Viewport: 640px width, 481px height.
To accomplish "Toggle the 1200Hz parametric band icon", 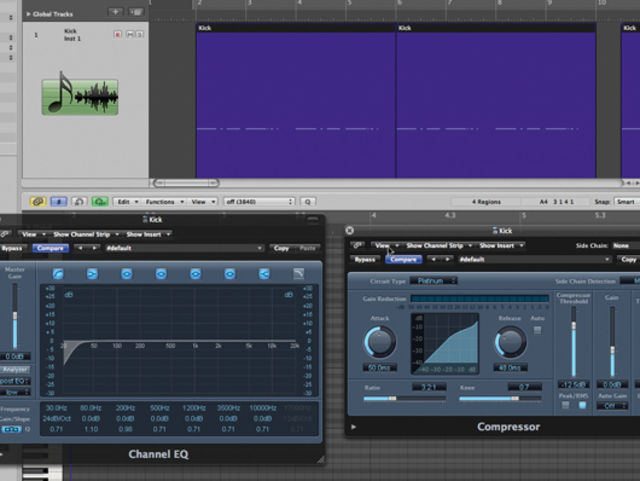I will [195, 274].
